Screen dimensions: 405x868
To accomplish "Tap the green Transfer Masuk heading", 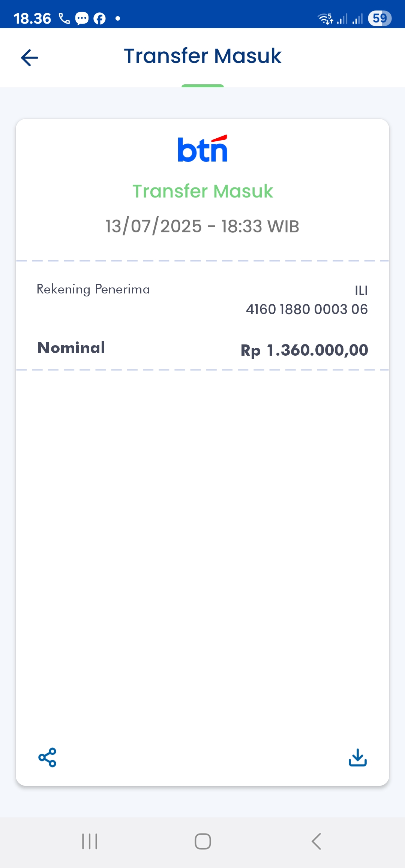I will (x=202, y=191).
